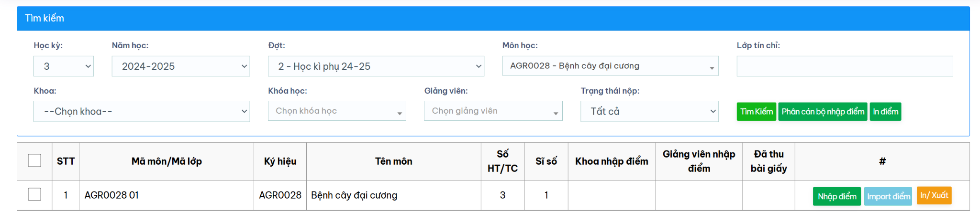Viewport: 980px width, 213px height.
Task: Check the checkbox for row AGR0028 01
Action: click(x=34, y=194)
